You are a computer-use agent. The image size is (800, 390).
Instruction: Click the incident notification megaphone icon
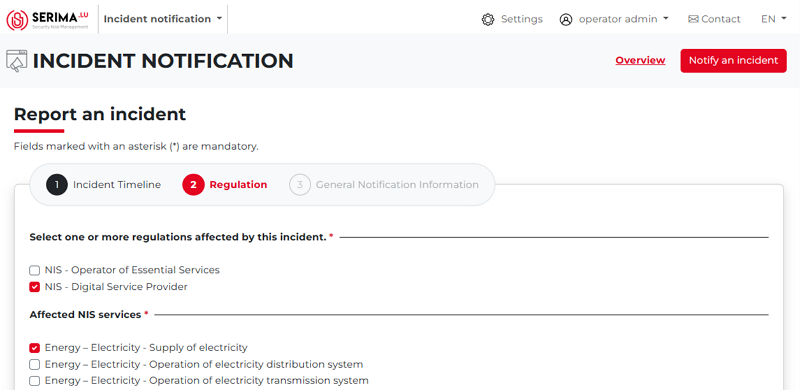click(16, 61)
